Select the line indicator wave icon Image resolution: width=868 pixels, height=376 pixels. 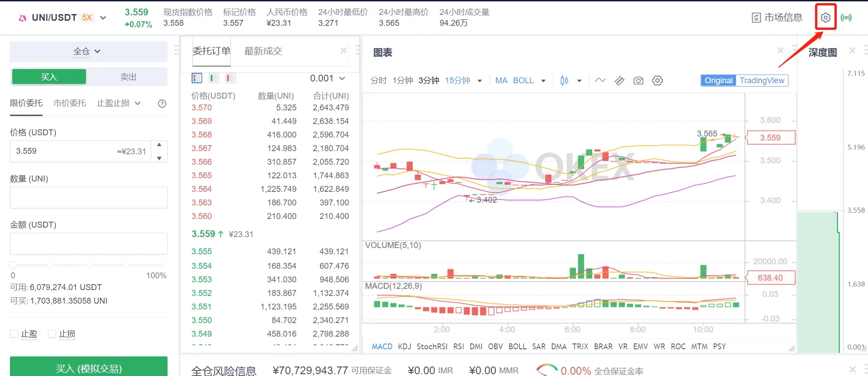[x=600, y=81]
